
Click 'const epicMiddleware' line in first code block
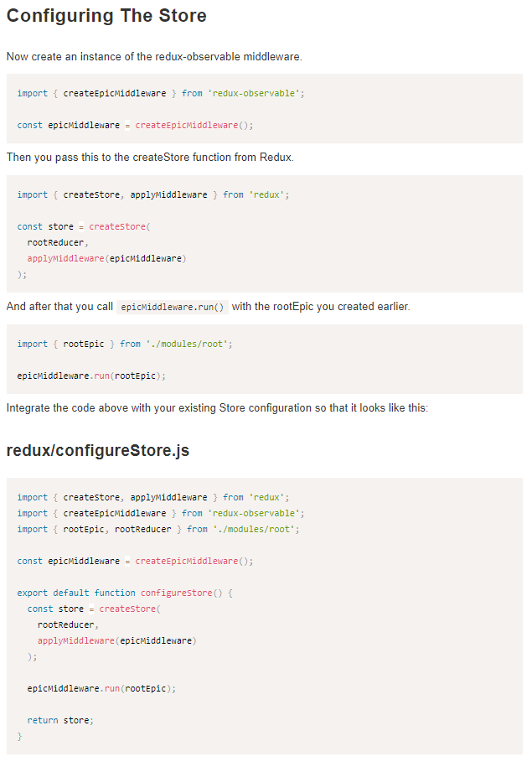(x=135, y=125)
